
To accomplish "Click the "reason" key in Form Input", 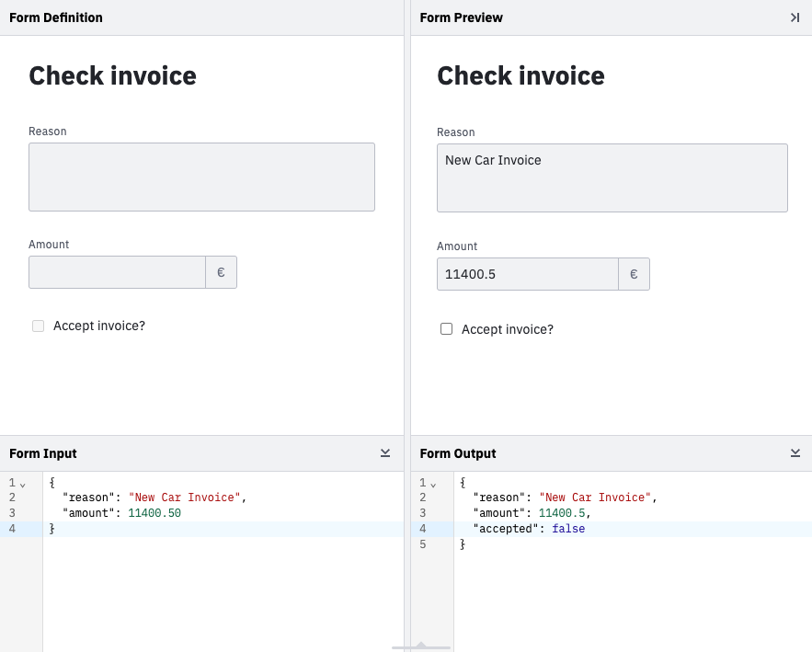I will (88, 498).
